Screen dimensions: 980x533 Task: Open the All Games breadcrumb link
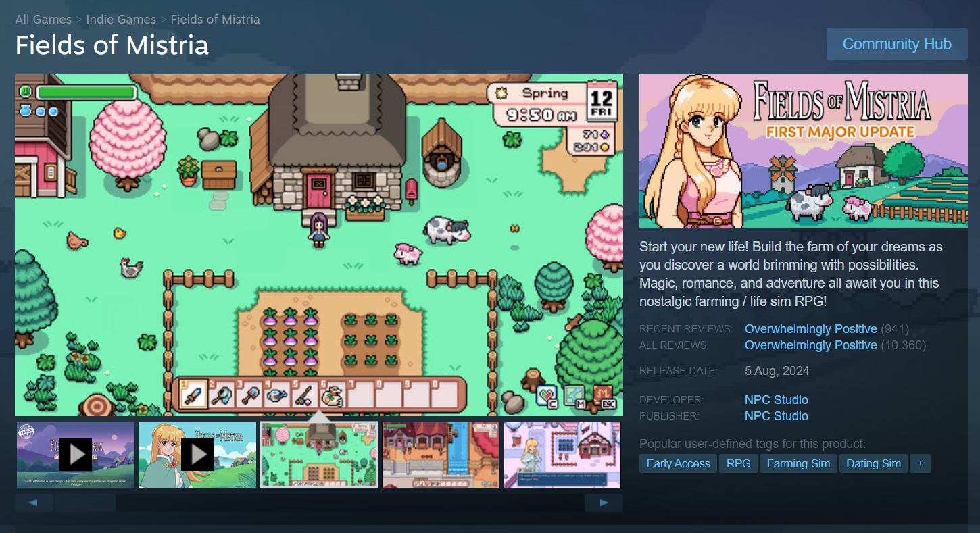(x=44, y=20)
